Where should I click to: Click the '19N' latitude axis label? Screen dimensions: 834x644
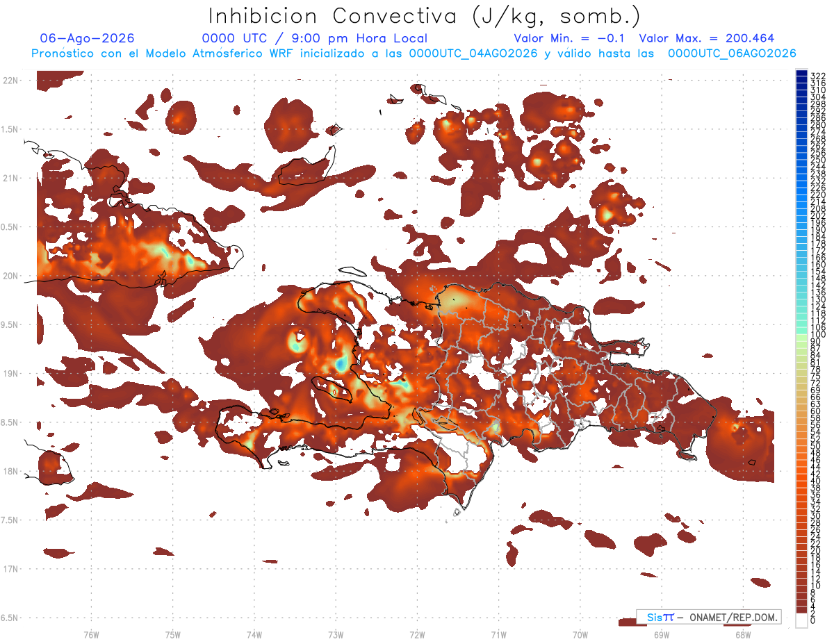[10, 373]
